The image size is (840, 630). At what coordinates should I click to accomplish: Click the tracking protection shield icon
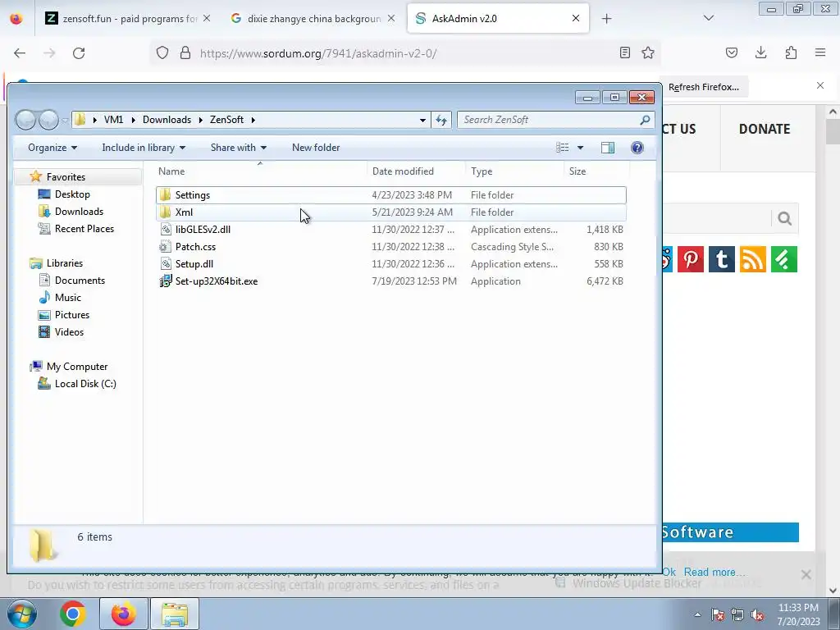click(162, 53)
